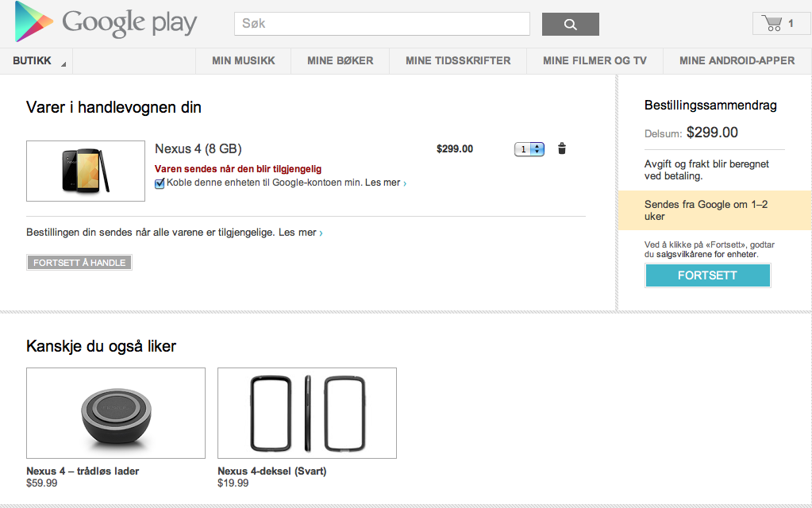This screenshot has height=508, width=812.
Task: Click Kanskje du også liker heading
Action: point(101,346)
